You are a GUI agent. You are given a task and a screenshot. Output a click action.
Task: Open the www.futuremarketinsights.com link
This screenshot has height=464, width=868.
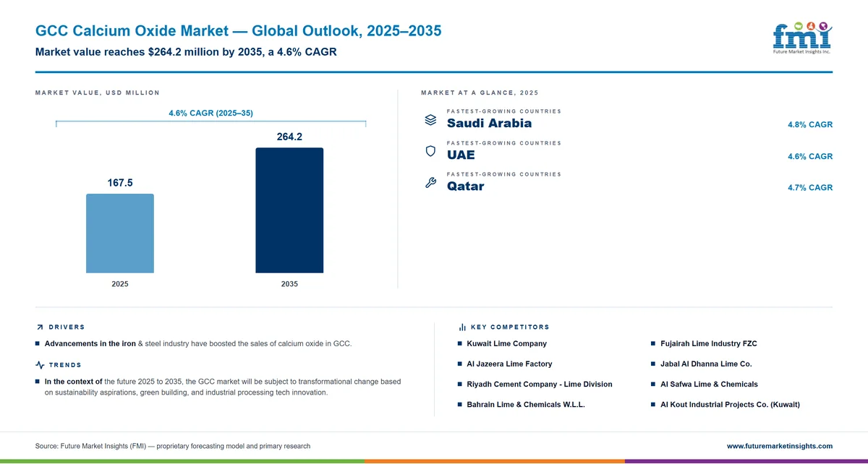click(x=780, y=446)
